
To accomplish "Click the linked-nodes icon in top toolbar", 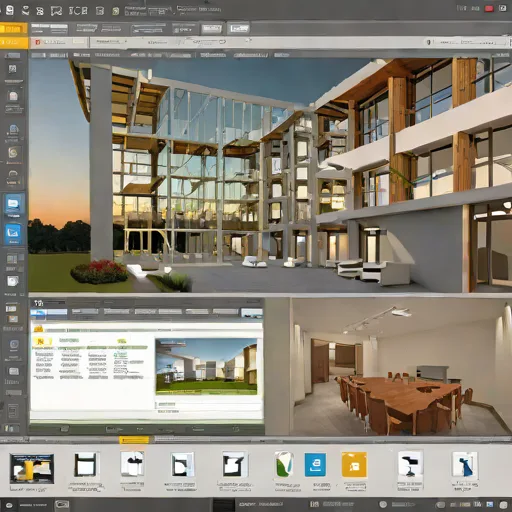I will click(40, 11).
